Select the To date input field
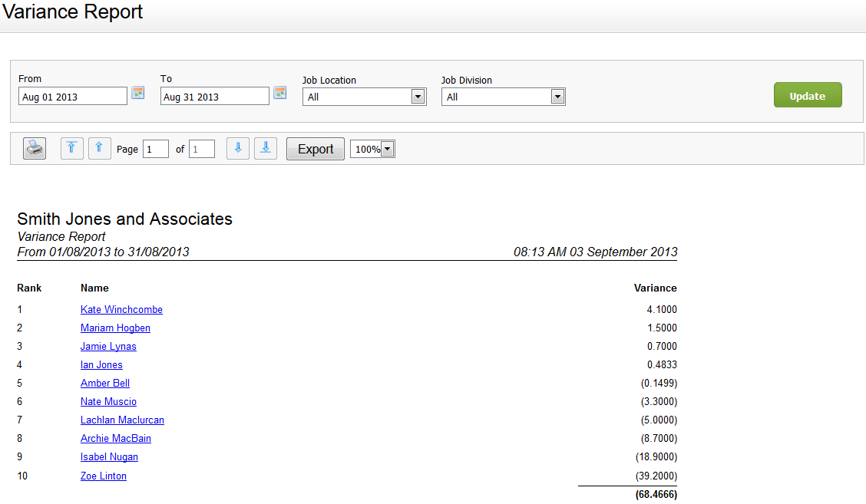The height and width of the screenshot is (504, 866). click(x=214, y=95)
